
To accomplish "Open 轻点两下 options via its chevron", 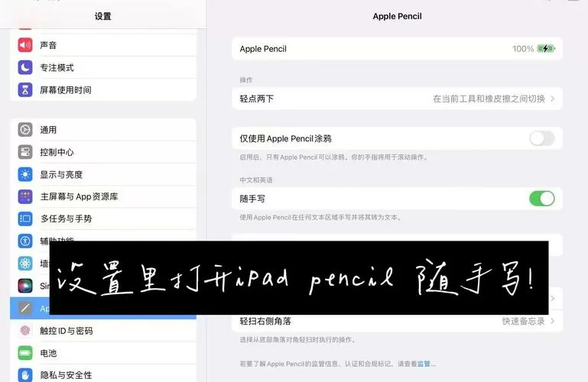I will 552,99.
